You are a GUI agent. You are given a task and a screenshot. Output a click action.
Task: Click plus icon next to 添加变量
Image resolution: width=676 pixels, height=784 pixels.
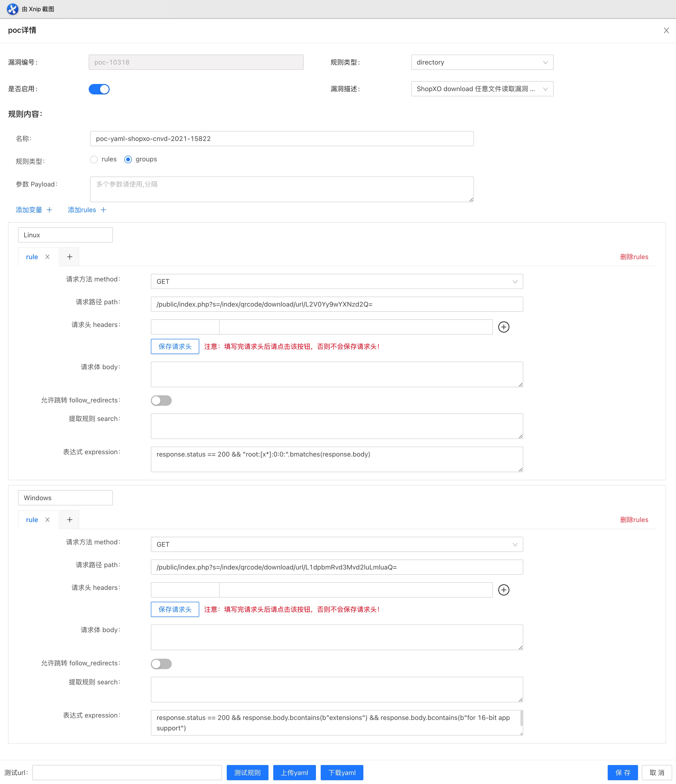tap(49, 210)
